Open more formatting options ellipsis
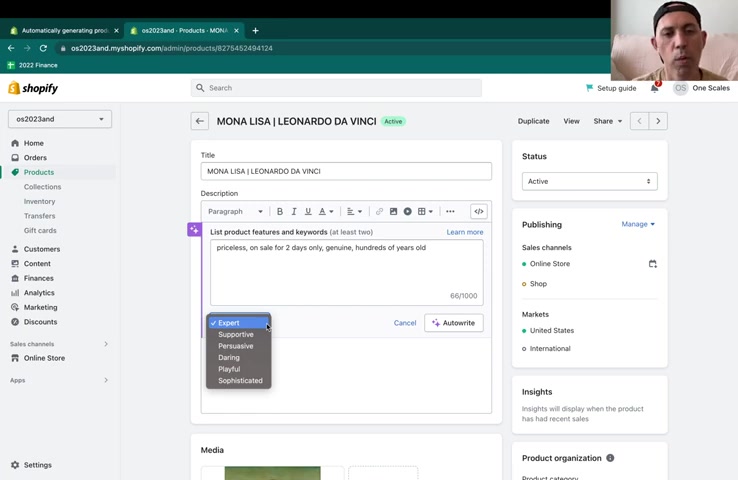 [x=450, y=212]
